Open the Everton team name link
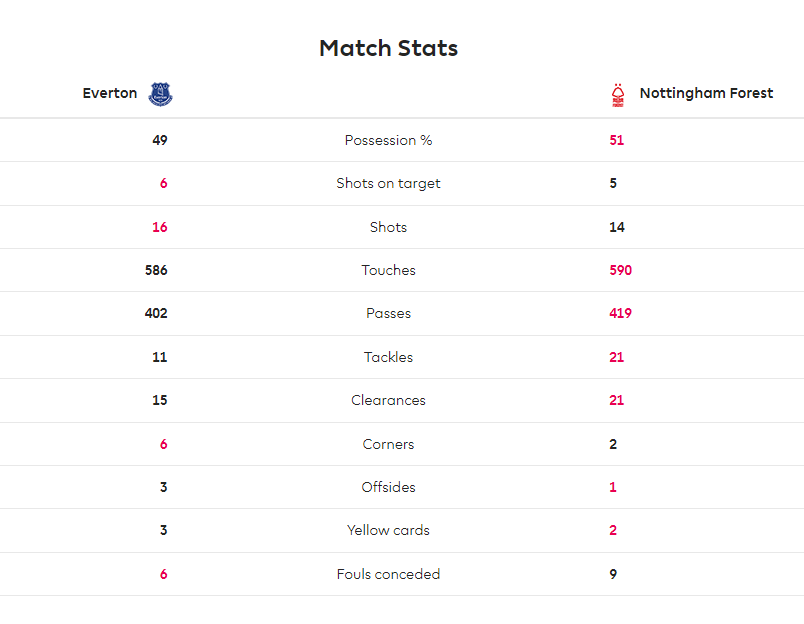 [110, 93]
